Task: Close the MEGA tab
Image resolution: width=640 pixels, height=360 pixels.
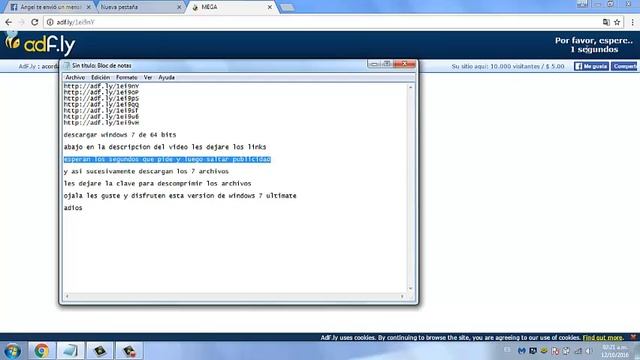Action: [x=269, y=7]
